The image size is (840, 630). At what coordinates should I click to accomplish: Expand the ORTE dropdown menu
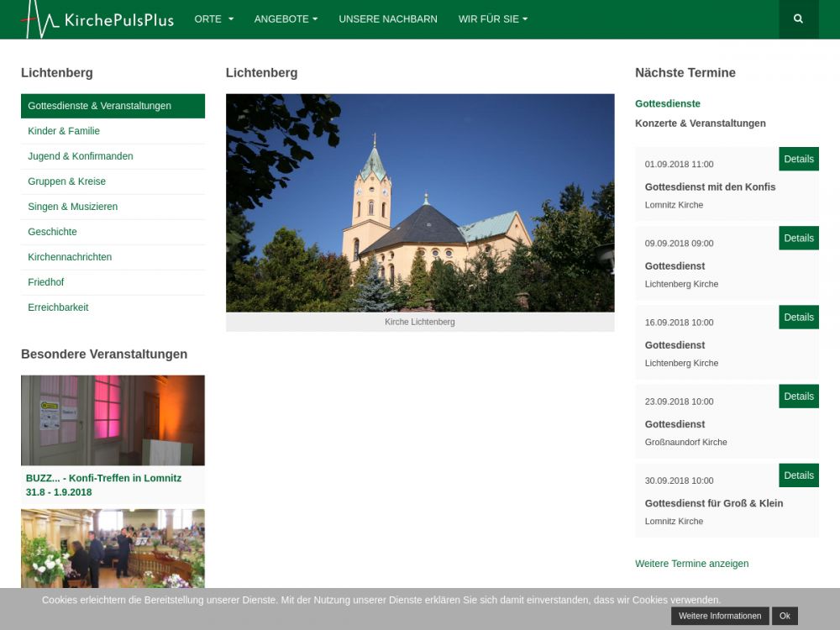pos(213,18)
